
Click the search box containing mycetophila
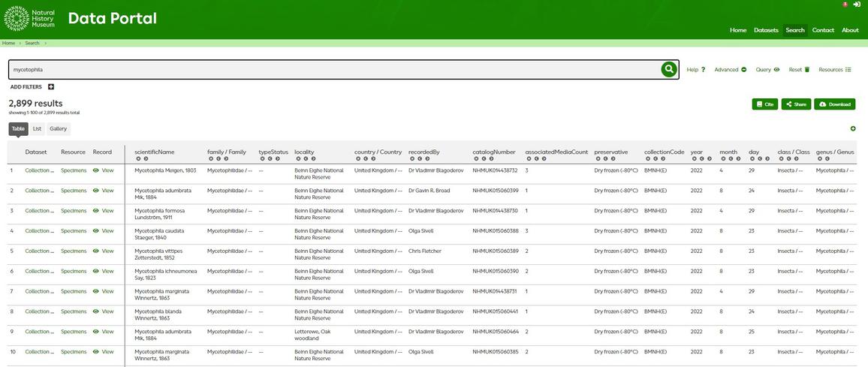tap(330, 70)
